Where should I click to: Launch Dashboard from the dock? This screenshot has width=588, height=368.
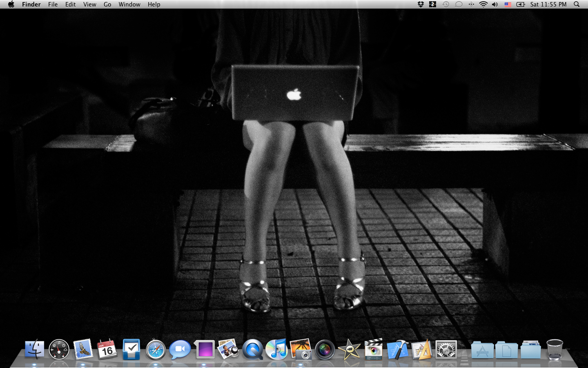point(59,350)
